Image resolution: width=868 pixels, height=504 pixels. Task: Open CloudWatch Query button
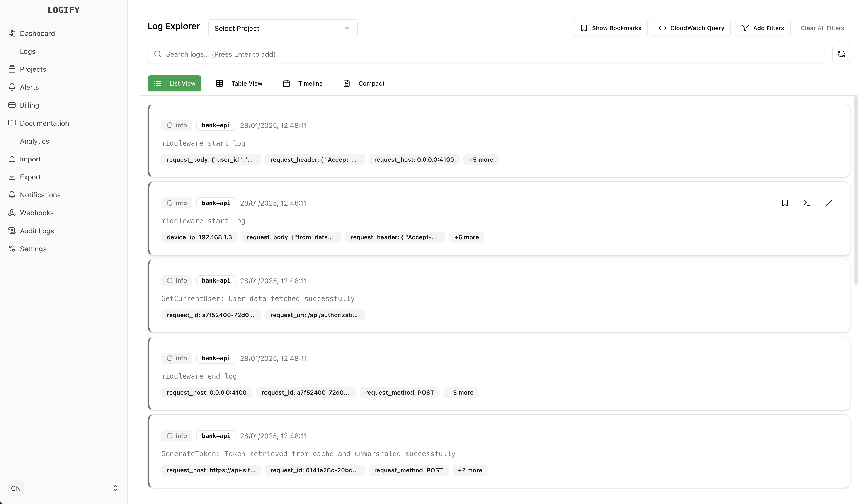pos(691,28)
